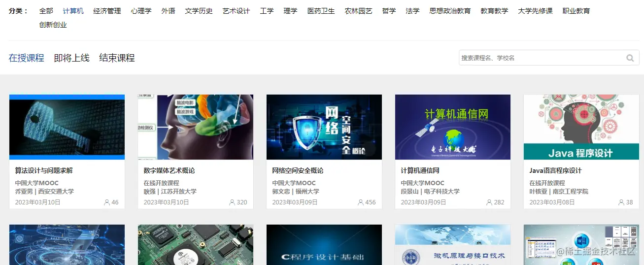Click instructor line 乔亚男 | 西安交通大学

click(45, 192)
